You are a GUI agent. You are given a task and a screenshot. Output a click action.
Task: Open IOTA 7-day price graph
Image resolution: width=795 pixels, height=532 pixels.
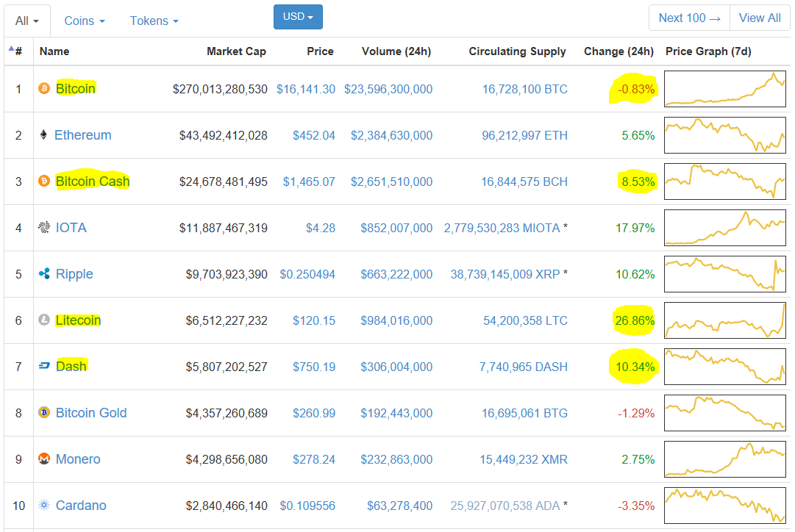coord(725,228)
